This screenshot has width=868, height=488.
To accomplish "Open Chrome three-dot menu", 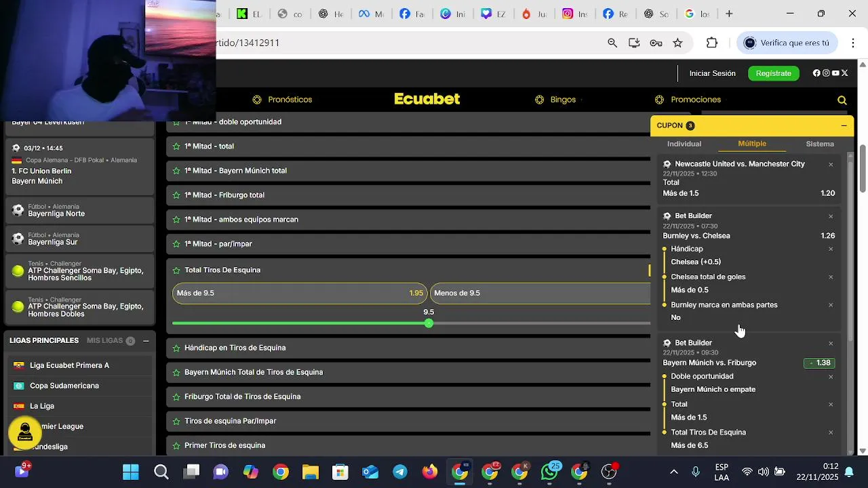I will point(853,43).
